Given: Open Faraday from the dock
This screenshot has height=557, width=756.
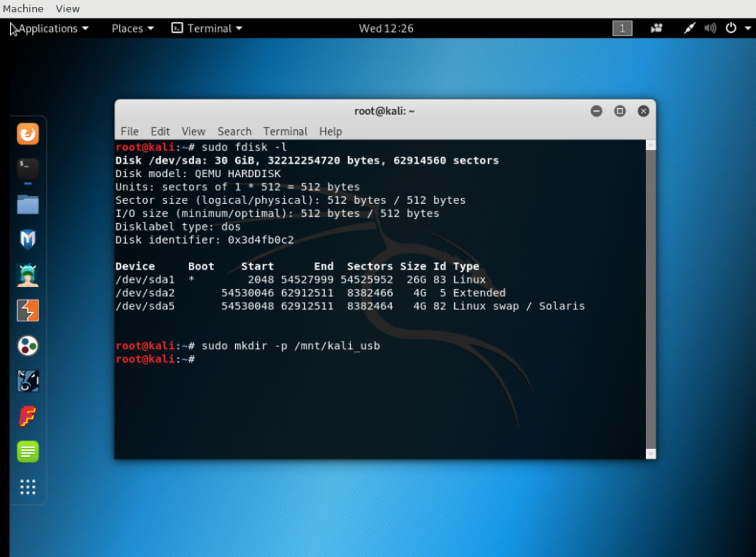Looking at the screenshot, I should pyautogui.click(x=27, y=417).
